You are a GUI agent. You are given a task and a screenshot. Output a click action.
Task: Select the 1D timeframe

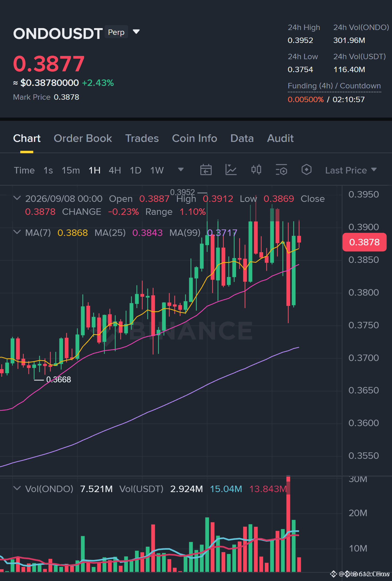coord(135,170)
